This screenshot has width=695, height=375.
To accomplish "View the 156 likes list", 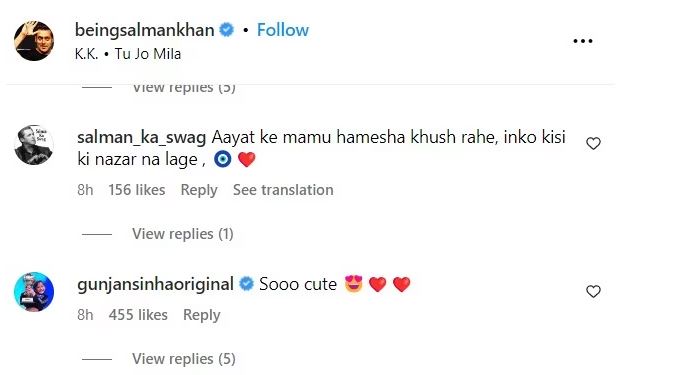I will point(137,190).
